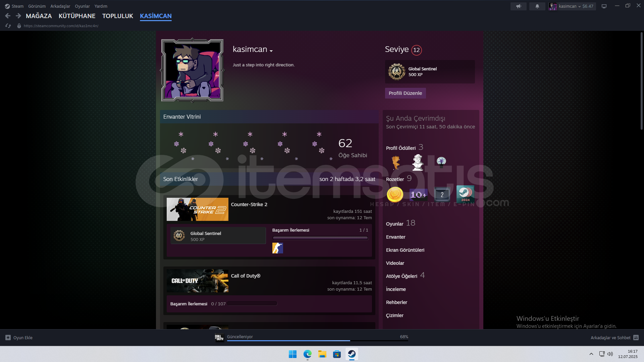
Task: Click the Oyun Ekle plus icon
Action: coord(8,338)
